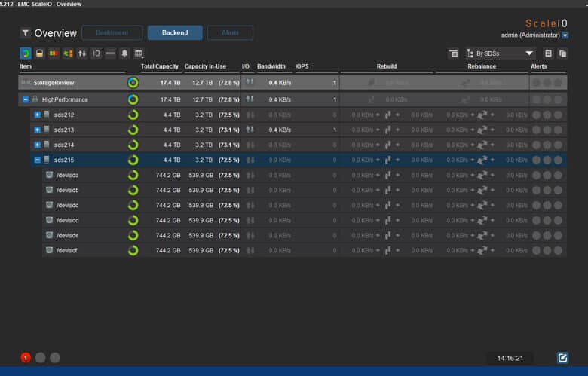Collapse the HighPerformance protection domain
Image resolution: width=588 pixels, height=376 pixels.
coord(25,99)
